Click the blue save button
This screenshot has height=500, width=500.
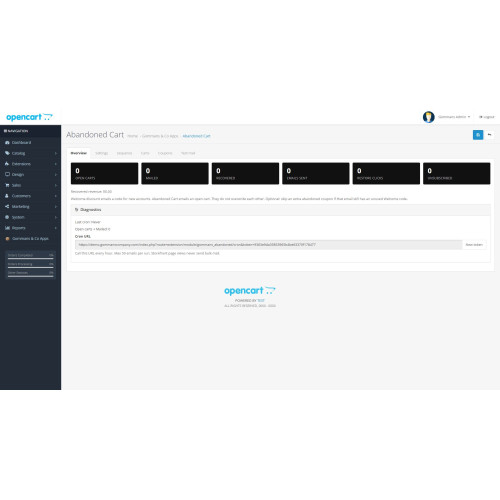coord(478,135)
